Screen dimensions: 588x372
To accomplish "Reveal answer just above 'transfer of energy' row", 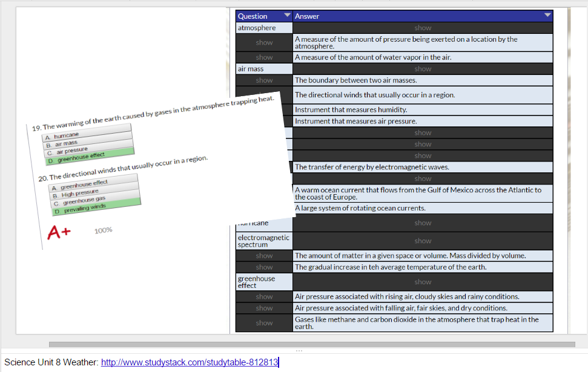I will point(423,155).
